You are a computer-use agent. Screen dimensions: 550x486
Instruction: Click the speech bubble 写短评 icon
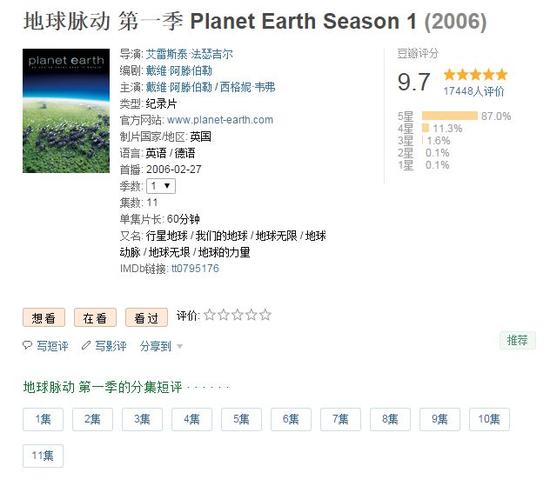point(27,345)
